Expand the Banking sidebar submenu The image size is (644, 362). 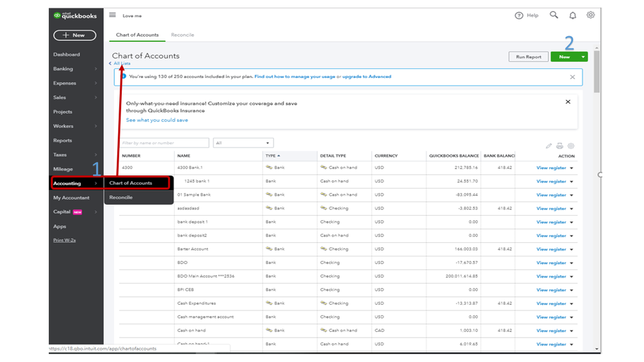[95, 68]
